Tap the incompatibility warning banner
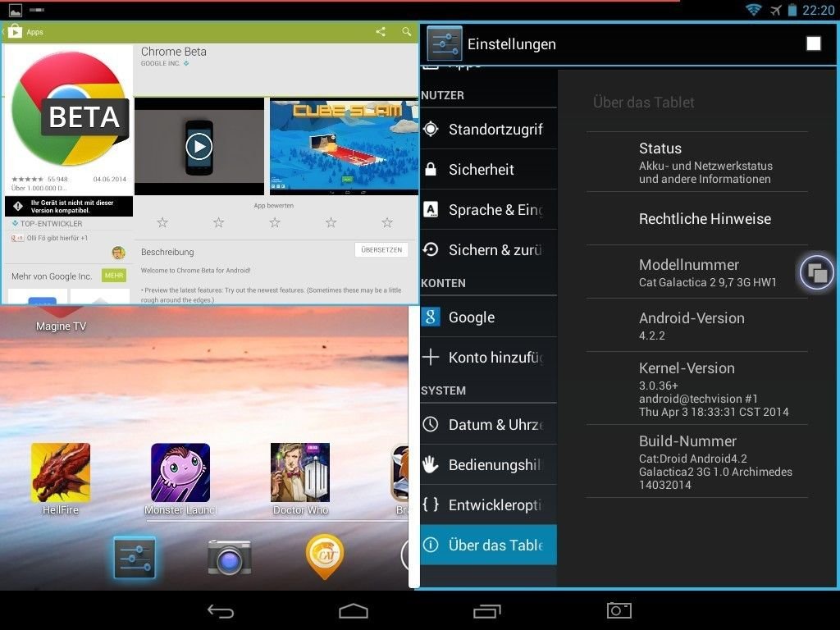The width and height of the screenshot is (840, 630). tap(69, 206)
